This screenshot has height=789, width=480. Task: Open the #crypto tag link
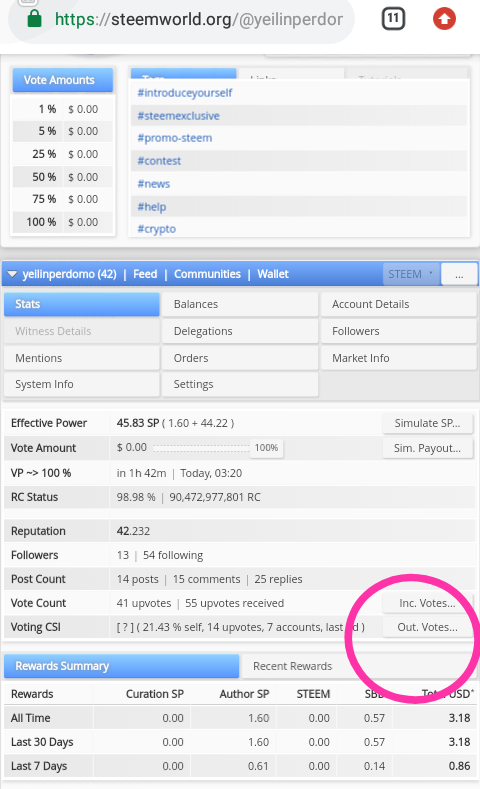tap(156, 229)
